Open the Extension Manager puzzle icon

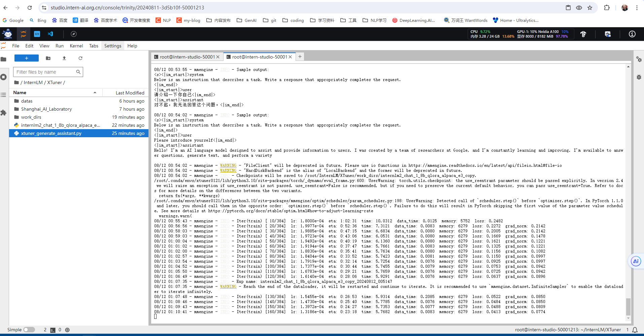point(4,113)
